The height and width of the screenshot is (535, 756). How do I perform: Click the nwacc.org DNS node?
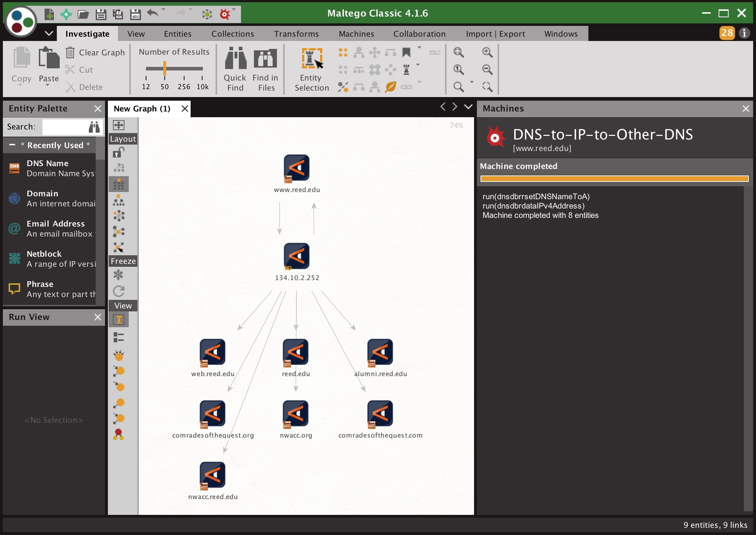coord(296,415)
